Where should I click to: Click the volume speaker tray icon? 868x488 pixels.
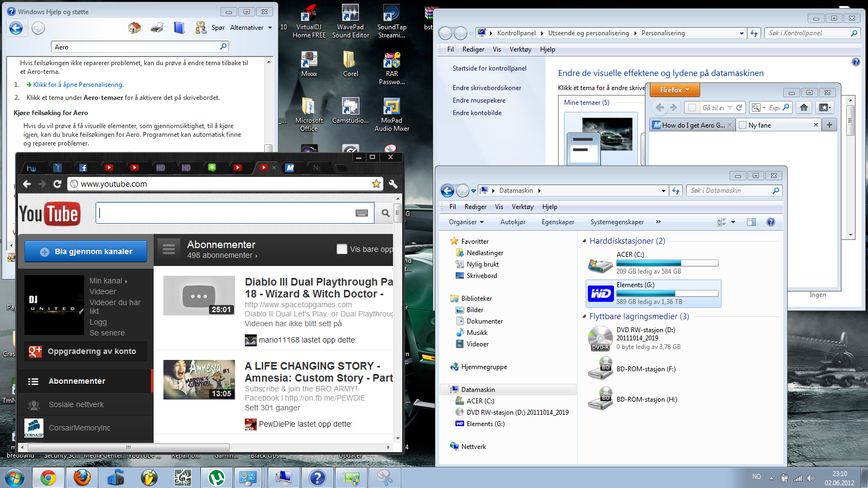tap(810, 478)
